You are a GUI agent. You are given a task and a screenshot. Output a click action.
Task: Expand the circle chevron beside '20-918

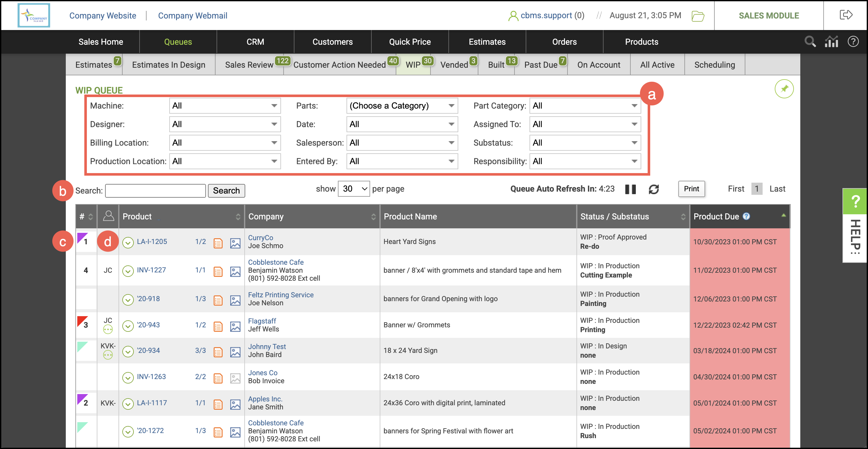tap(128, 300)
